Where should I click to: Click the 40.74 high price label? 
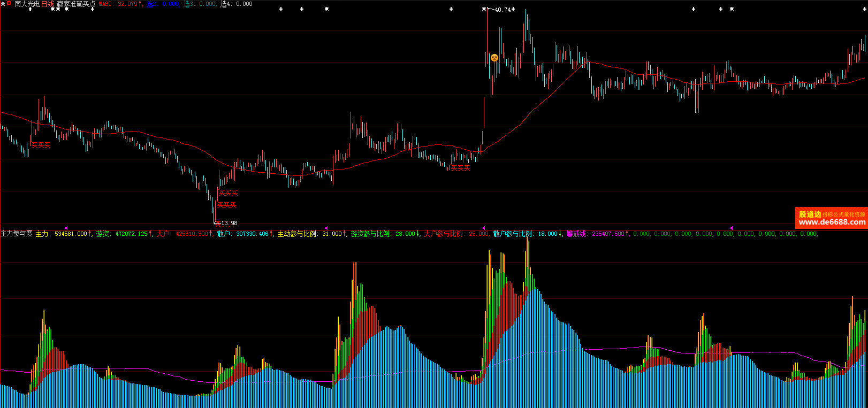[x=502, y=10]
